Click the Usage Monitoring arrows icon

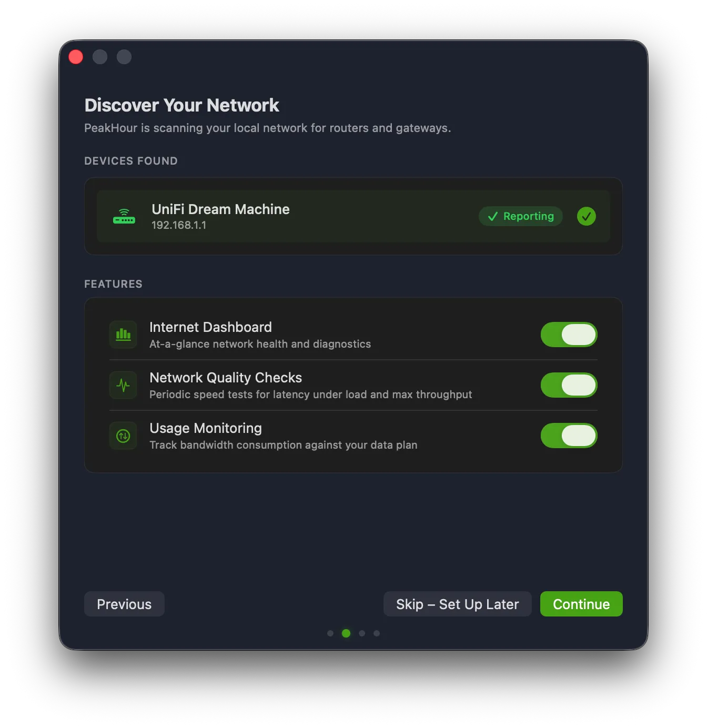coord(123,436)
